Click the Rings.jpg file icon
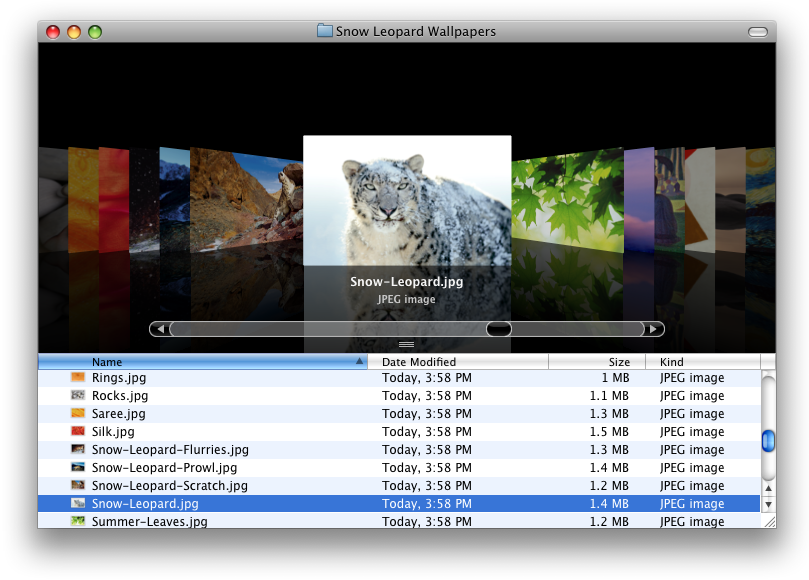 tap(78, 378)
